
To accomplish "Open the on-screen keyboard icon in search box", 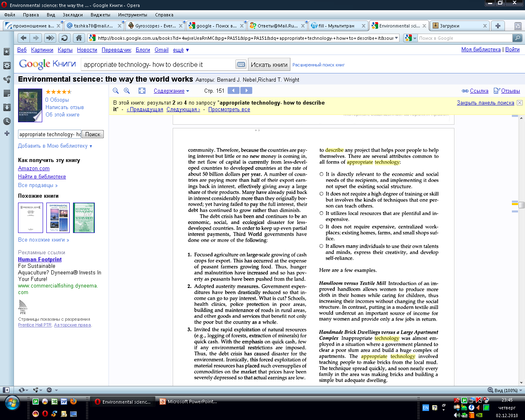I will coord(241,64).
